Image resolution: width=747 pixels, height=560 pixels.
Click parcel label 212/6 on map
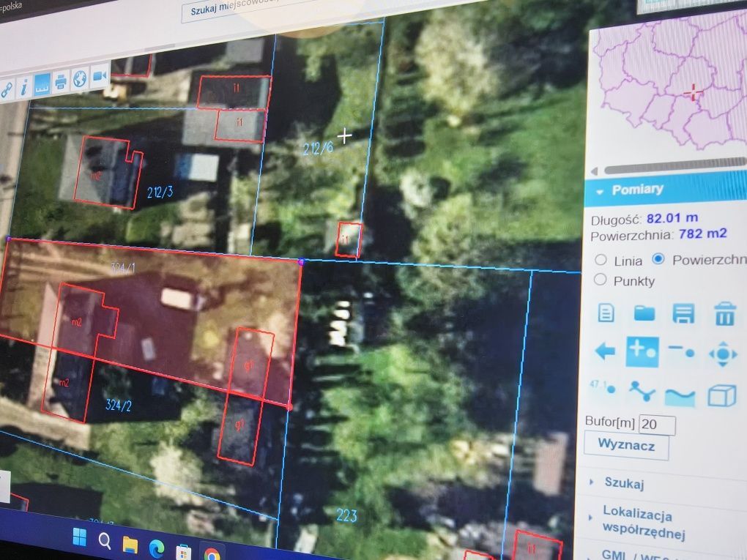318,148
